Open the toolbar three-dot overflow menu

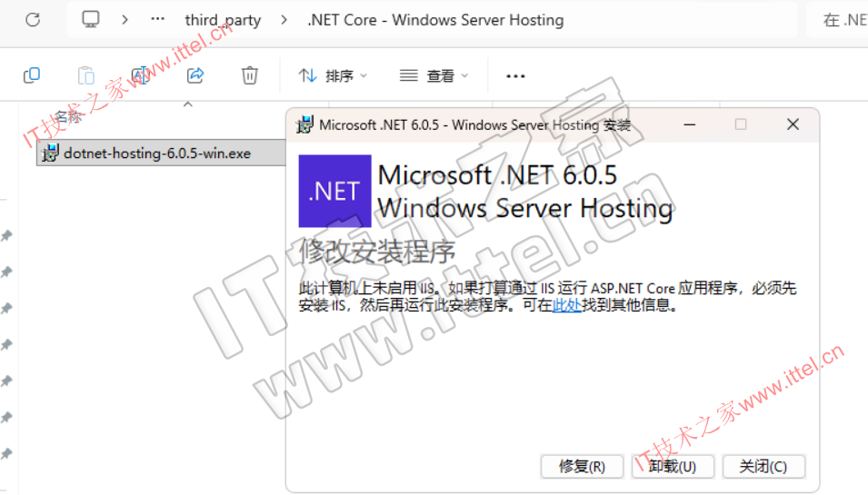515,75
